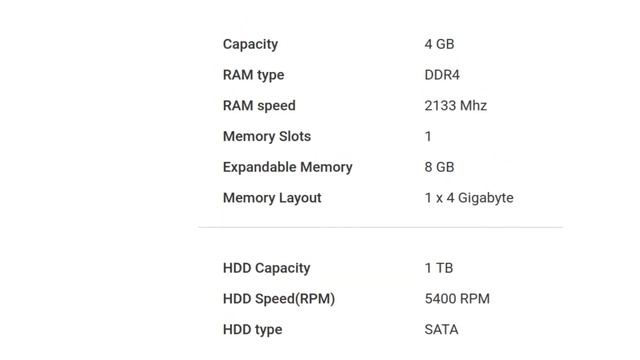Viewport: 640px width, 360px height.
Task: Click the Expandable Memory label
Action: pyautogui.click(x=287, y=167)
